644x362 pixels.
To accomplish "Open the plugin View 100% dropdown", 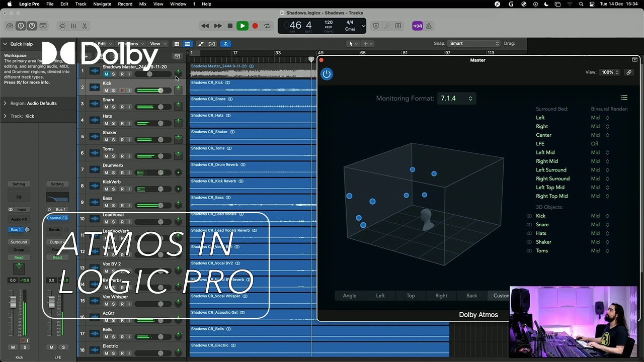I will tap(610, 72).
